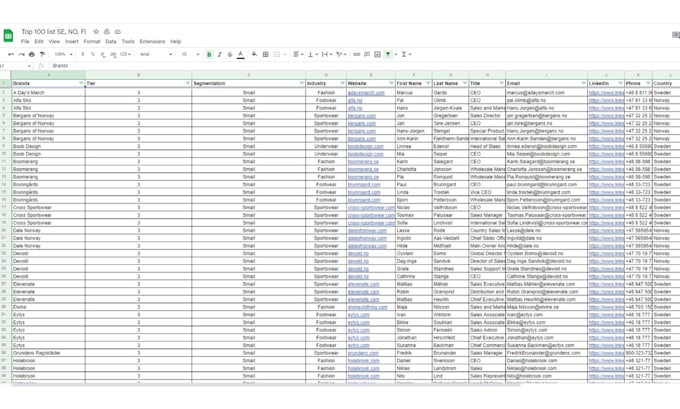Open the fill color picker

(254, 54)
